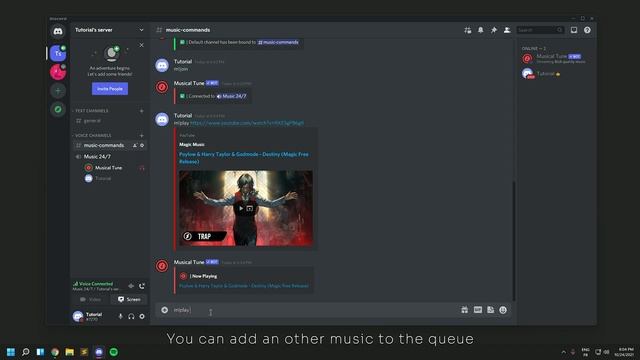Click the Screen share button
This screenshot has height=360, width=640.
129,299
